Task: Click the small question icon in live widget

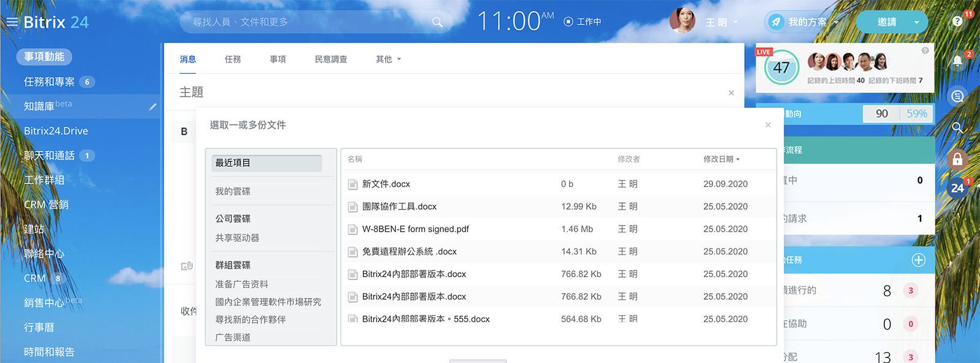Action: click(925, 51)
